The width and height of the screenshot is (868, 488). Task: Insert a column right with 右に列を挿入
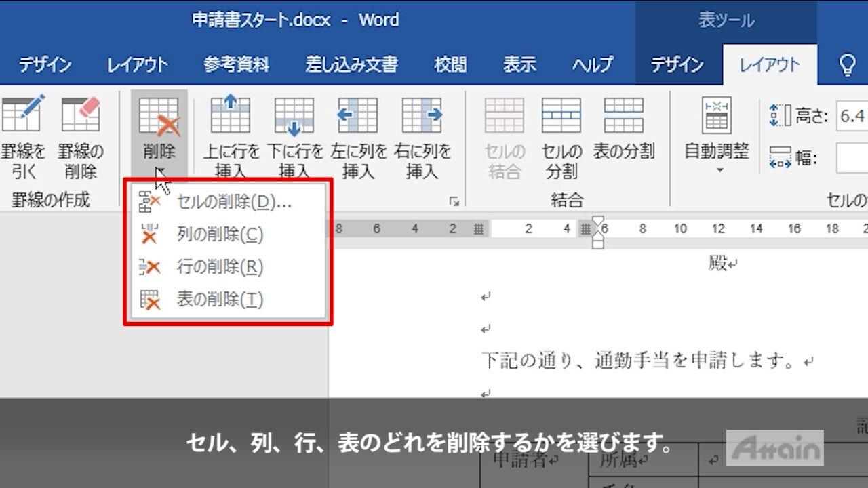click(x=422, y=138)
